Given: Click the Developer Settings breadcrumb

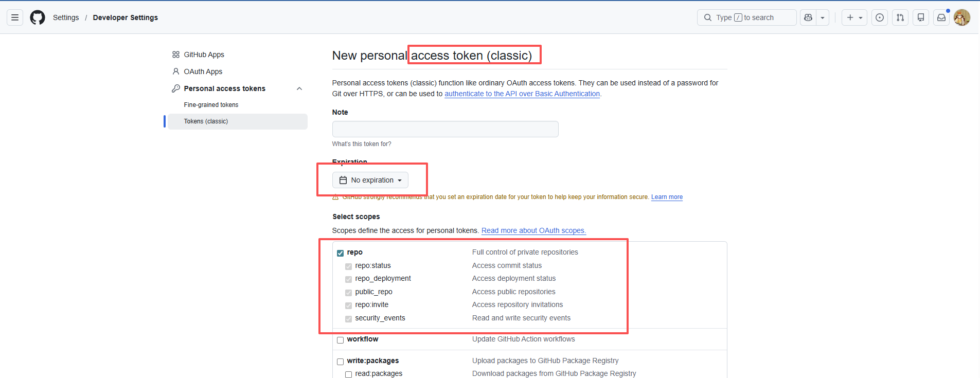Looking at the screenshot, I should tap(126, 17).
